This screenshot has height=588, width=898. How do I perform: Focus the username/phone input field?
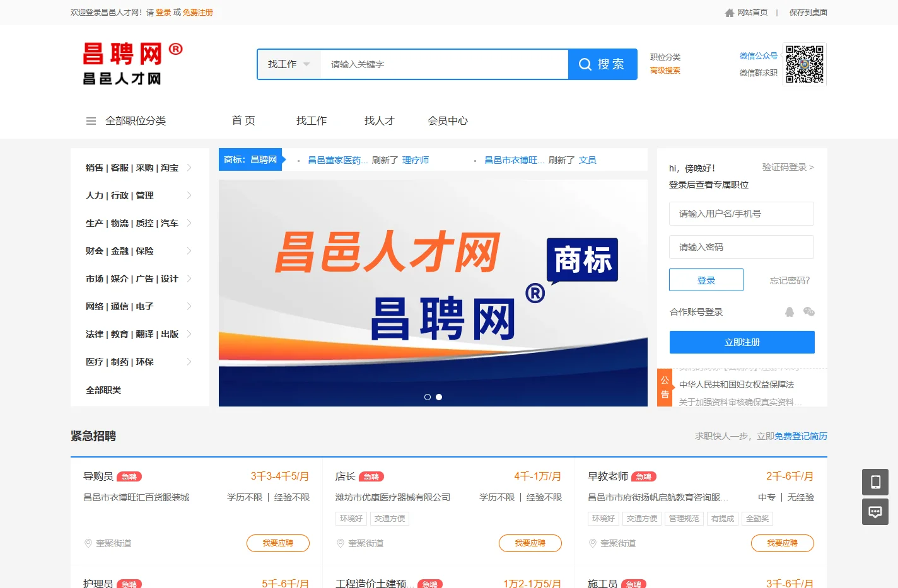pyautogui.click(x=742, y=214)
